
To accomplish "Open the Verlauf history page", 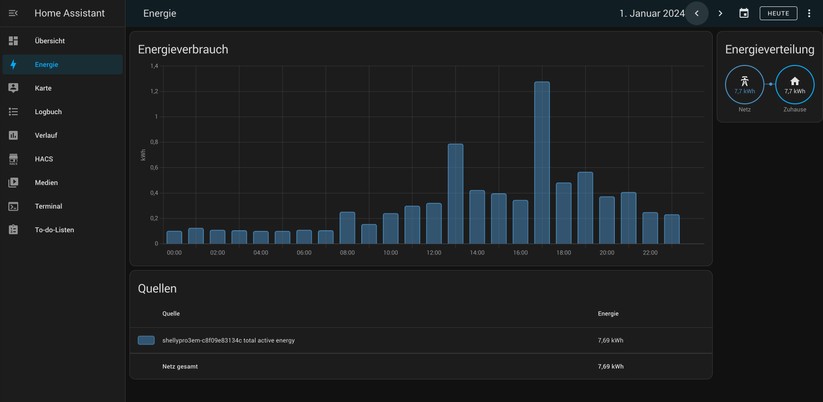I will coord(47,135).
